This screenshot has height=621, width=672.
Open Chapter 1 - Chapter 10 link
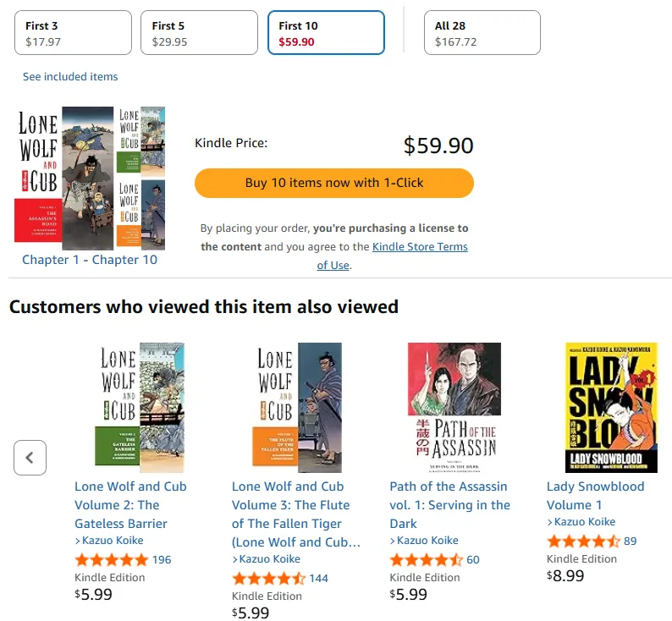(90, 260)
